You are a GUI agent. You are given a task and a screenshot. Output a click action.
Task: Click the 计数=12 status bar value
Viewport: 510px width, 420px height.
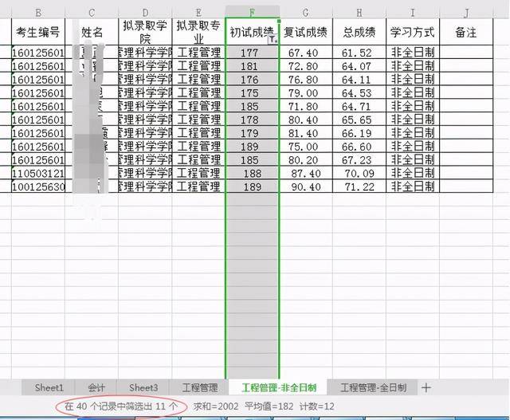pyautogui.click(x=317, y=406)
